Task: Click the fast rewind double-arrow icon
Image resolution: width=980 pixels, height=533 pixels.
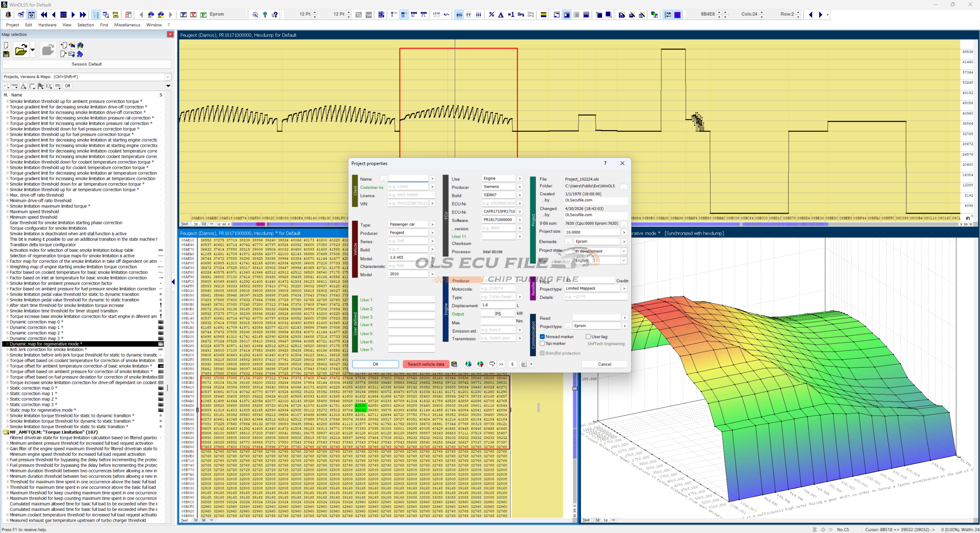Action: click(44, 15)
